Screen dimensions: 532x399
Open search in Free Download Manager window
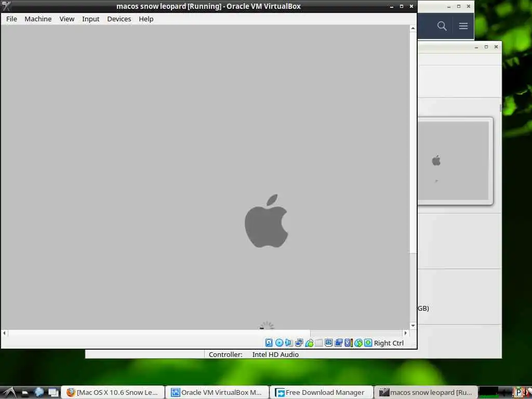pyautogui.click(x=442, y=26)
